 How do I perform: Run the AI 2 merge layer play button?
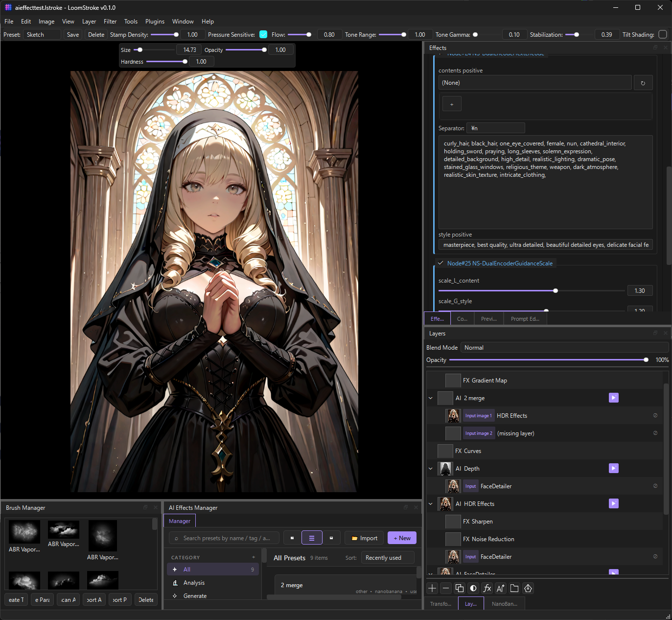(614, 398)
